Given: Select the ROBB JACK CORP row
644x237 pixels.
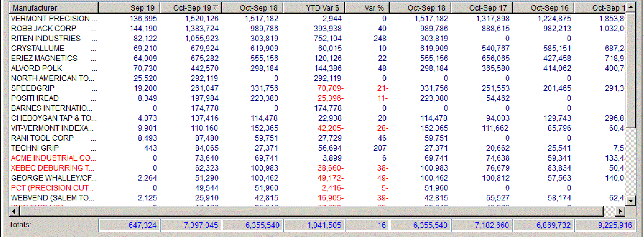Looking at the screenshot, I should click(318, 28).
